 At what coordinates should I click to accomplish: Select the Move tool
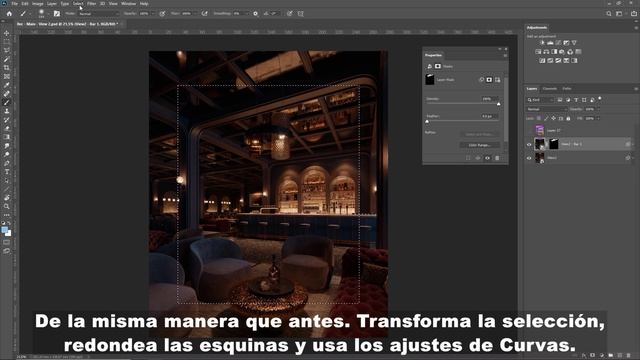pos(7,33)
